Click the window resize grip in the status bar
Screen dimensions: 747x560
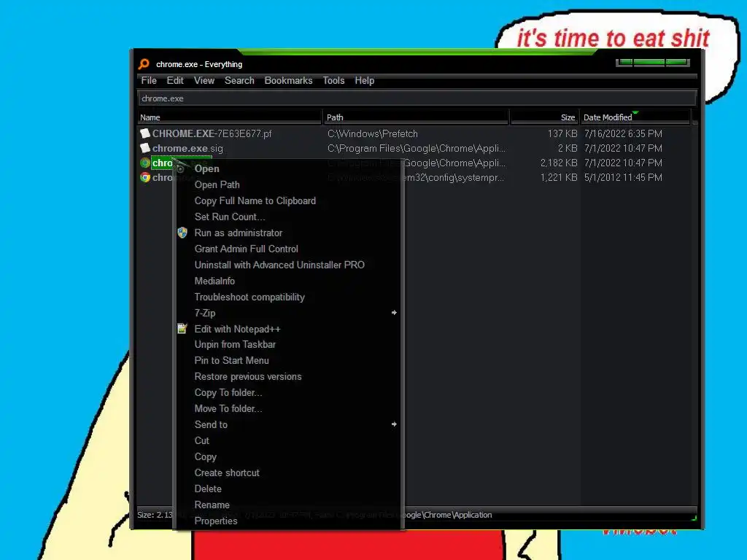click(694, 517)
